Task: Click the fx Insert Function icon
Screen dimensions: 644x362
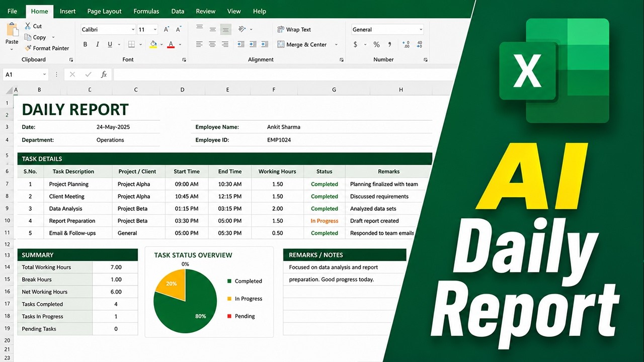Action: coord(104,74)
